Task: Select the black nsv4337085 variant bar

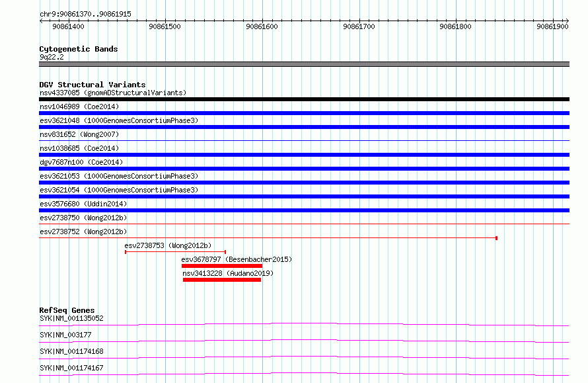Action: tap(304, 99)
